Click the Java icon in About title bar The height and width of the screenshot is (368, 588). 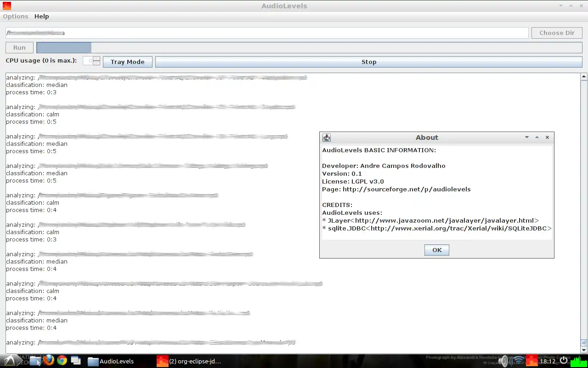[327, 137]
